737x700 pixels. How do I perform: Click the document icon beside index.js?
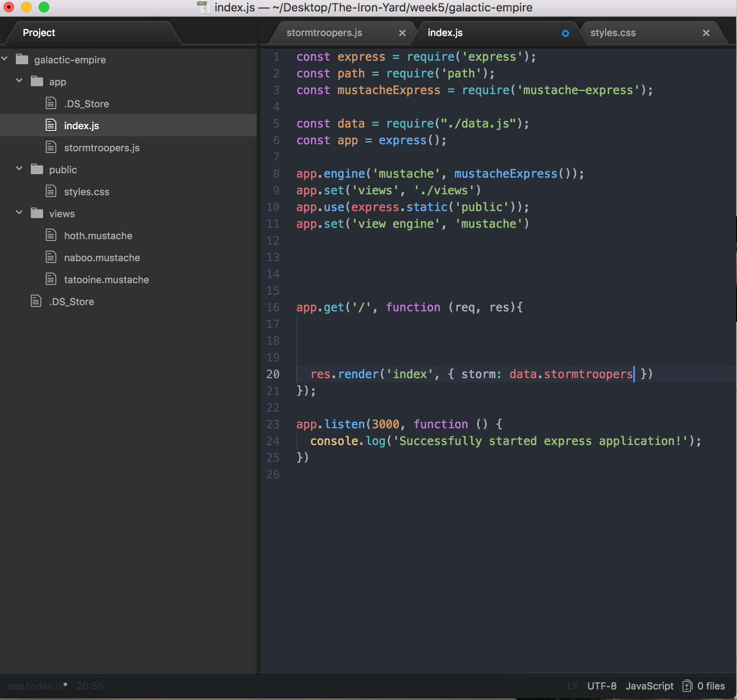click(51, 125)
